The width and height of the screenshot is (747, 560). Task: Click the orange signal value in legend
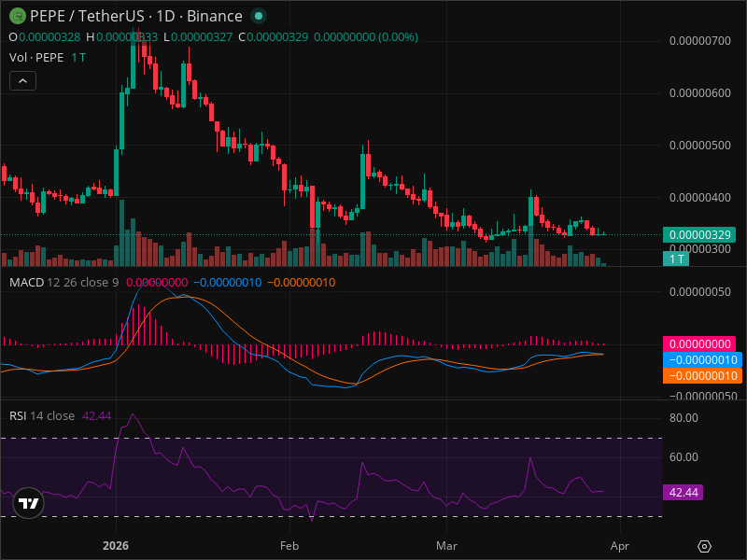[x=302, y=283]
